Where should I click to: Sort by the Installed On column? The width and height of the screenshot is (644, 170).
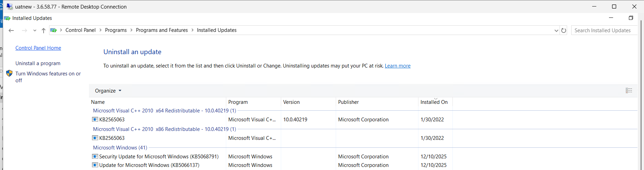pyautogui.click(x=434, y=102)
